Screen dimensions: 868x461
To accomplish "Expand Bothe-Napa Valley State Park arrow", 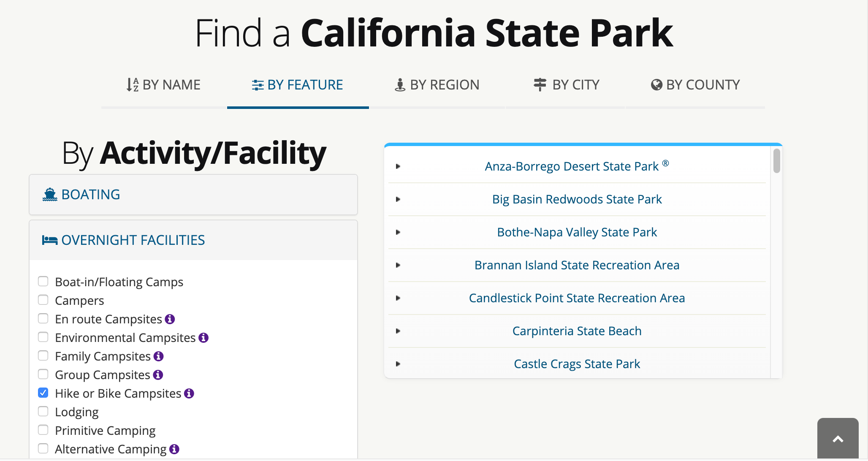I will pyautogui.click(x=398, y=232).
